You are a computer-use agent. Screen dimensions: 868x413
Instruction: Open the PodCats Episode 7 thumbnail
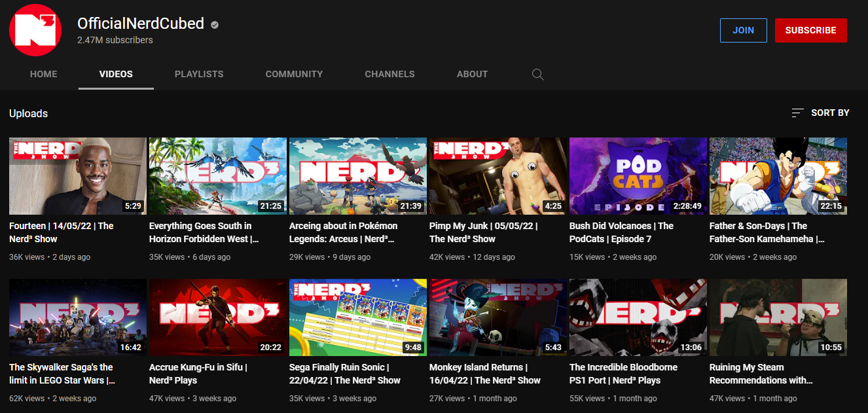click(638, 176)
